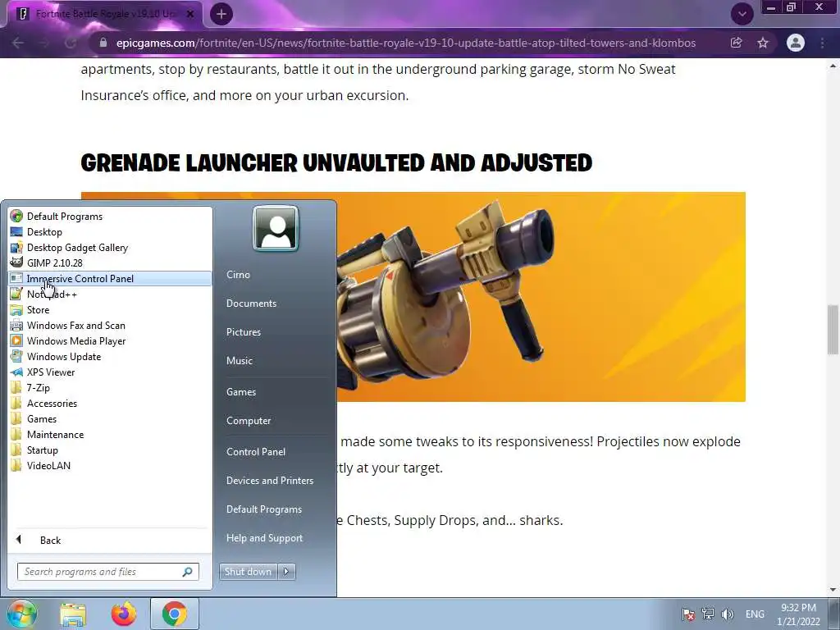Close the Fortnite Battle Royale tab

pyautogui.click(x=189, y=14)
